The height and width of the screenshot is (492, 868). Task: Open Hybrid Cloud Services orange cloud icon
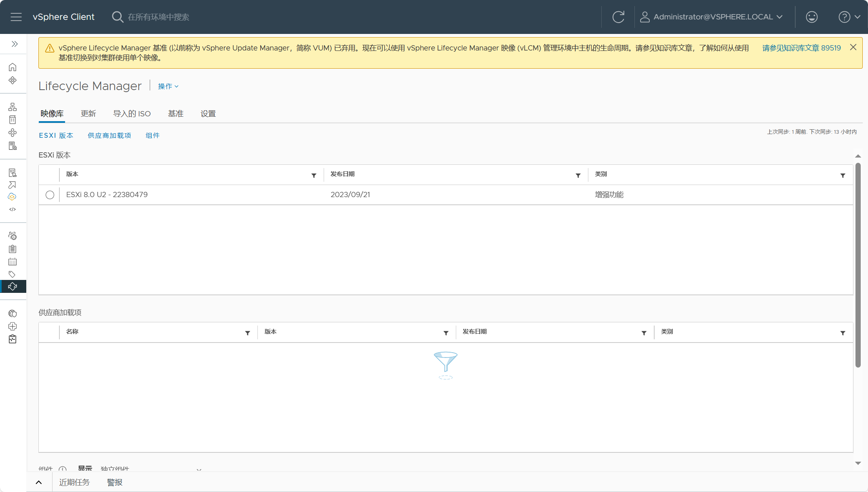(12, 197)
